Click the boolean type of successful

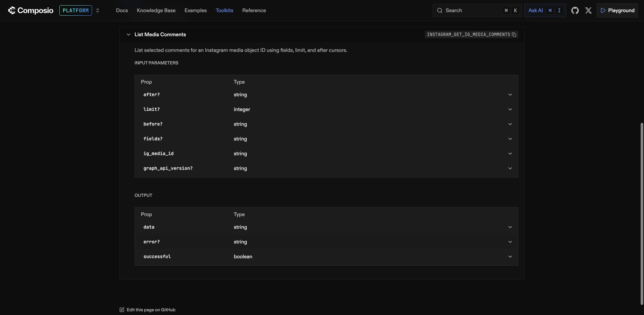tap(243, 257)
